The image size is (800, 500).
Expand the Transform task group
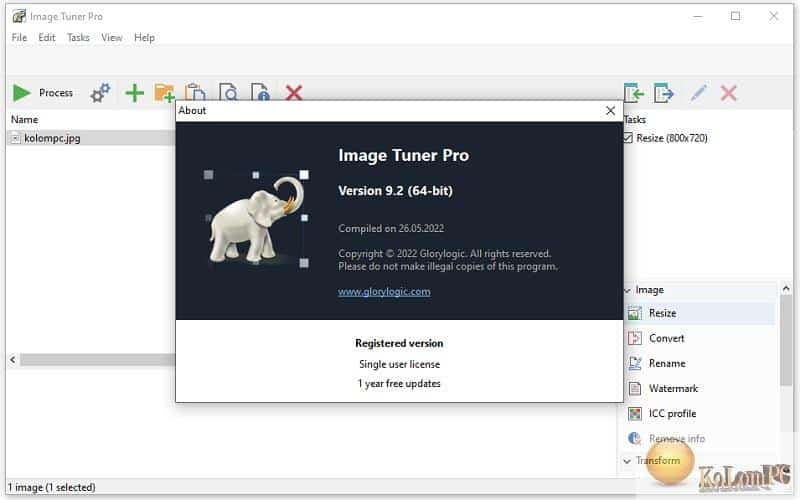[x=628, y=461]
